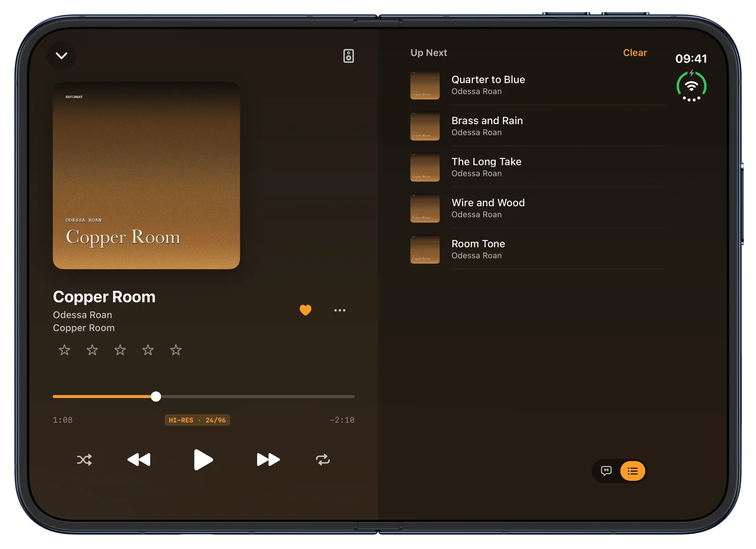Open artist Odessa Roan under the track title
This screenshot has height=549, width=756.
pos(83,315)
